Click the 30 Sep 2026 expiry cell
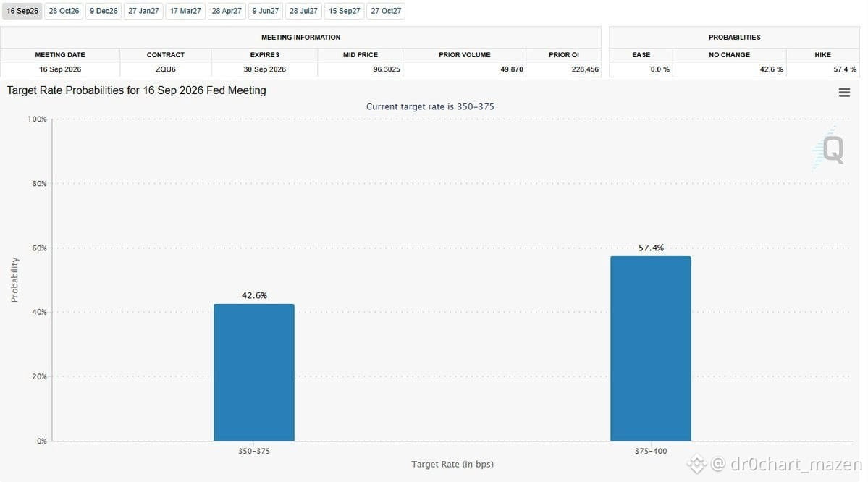The height and width of the screenshot is (482, 868). click(265, 69)
